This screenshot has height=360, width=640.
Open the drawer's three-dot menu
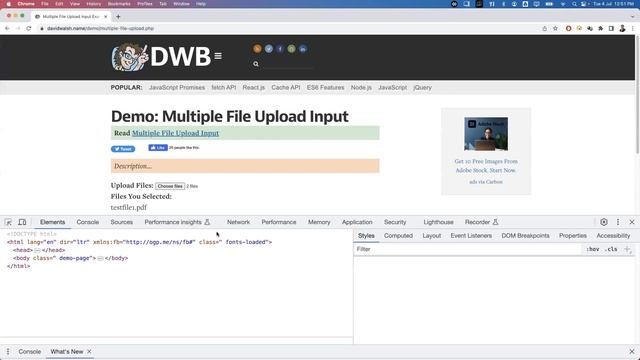tap(8, 351)
